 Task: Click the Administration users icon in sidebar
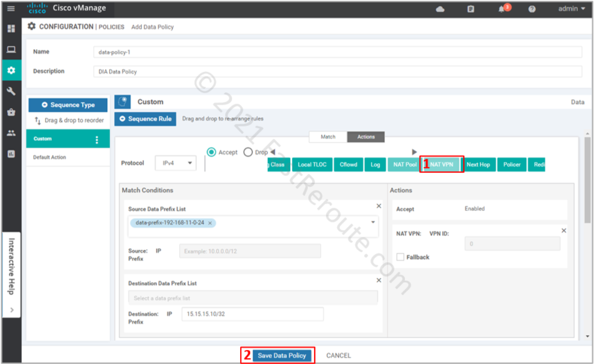[10, 132]
